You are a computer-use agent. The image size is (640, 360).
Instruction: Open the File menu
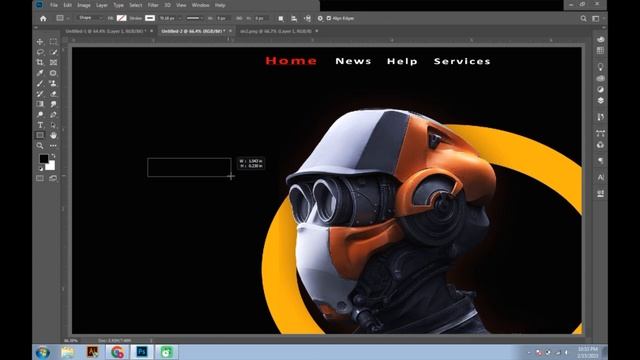(x=54, y=5)
